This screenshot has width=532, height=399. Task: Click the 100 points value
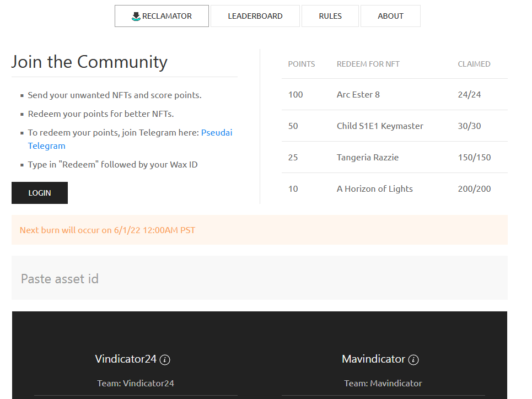[x=295, y=94]
